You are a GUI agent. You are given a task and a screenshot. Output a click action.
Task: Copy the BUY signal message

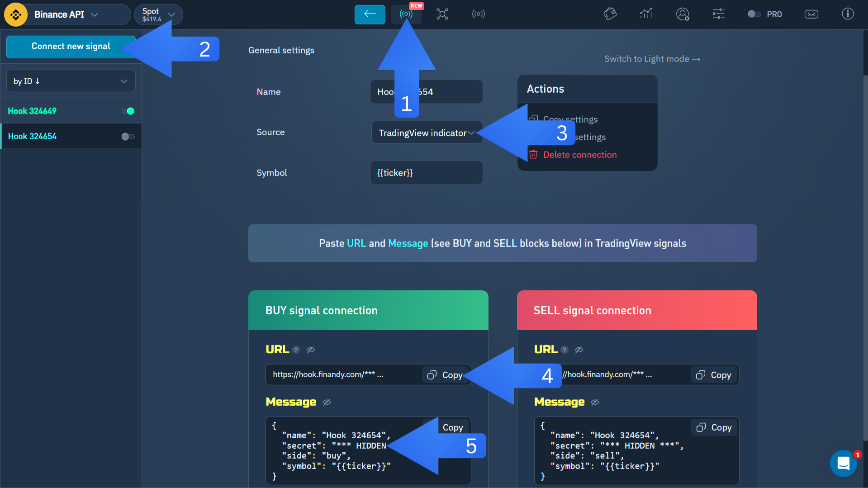pyautogui.click(x=453, y=427)
